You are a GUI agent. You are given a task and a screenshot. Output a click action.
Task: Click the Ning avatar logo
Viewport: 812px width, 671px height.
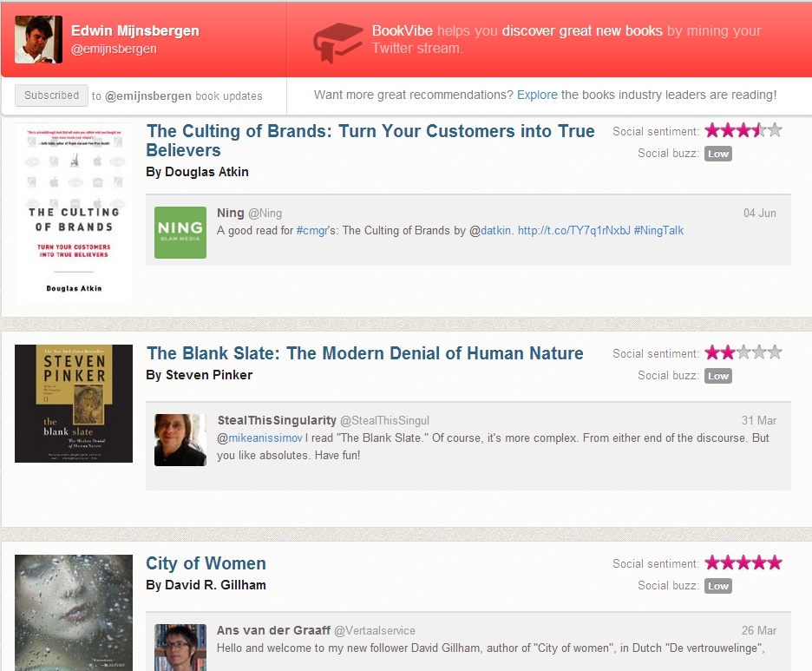click(x=180, y=233)
